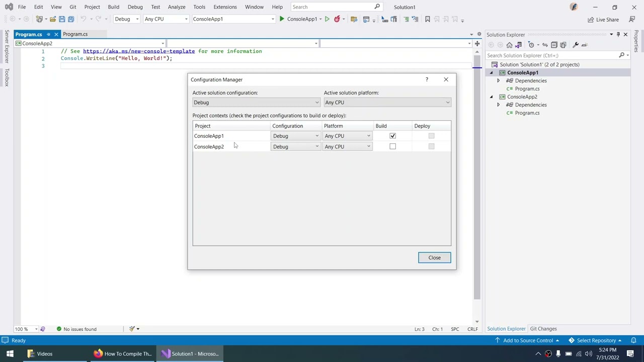Click the aka.ms new-console-template link
The width and height of the screenshot is (644, 362).
point(139,51)
